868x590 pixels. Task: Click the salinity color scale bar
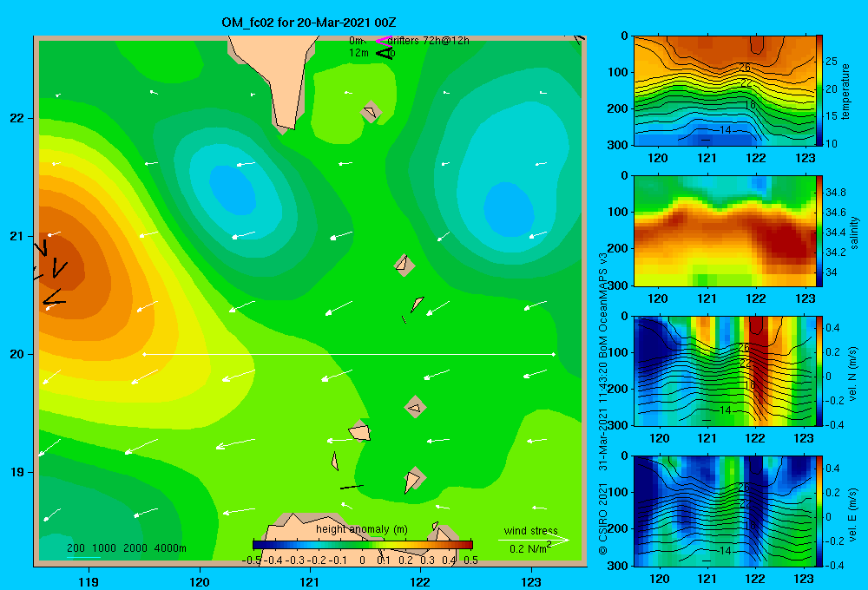819,231
